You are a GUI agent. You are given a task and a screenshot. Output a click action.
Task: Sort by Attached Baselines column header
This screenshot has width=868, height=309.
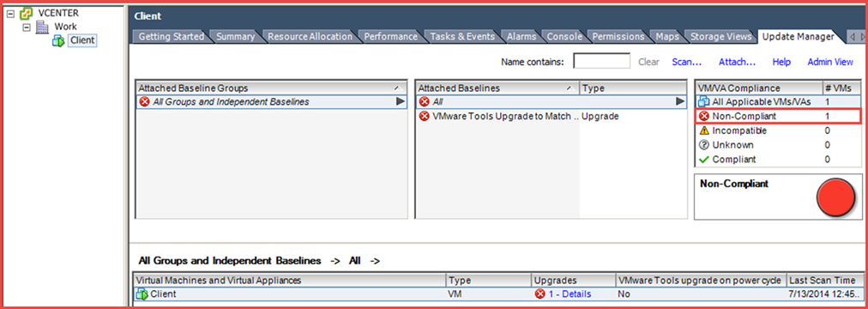497,88
